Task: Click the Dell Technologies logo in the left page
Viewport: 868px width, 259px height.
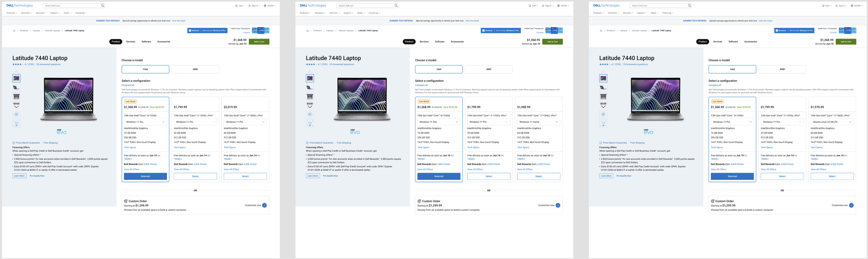Action: click(x=19, y=6)
